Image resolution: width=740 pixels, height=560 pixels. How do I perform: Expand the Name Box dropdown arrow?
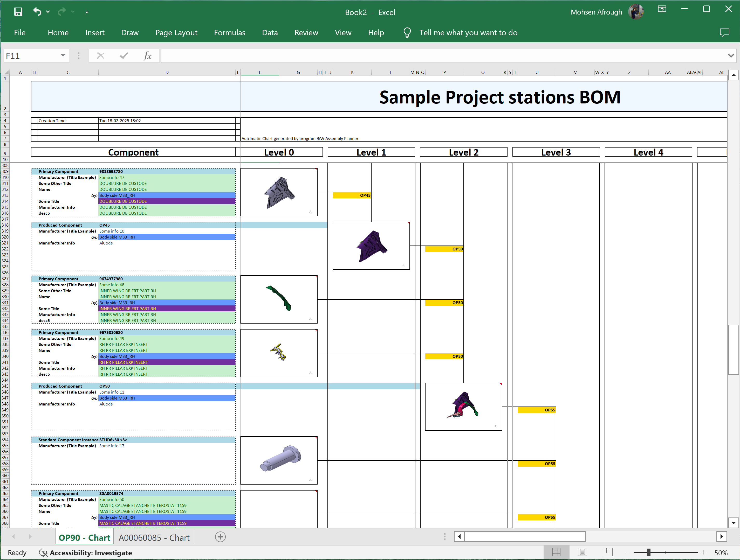click(x=63, y=55)
